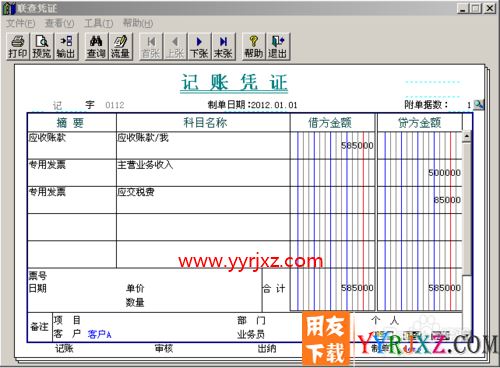Open the 工具(T) menu
Viewport: 500px width, 368px height.
(x=99, y=23)
